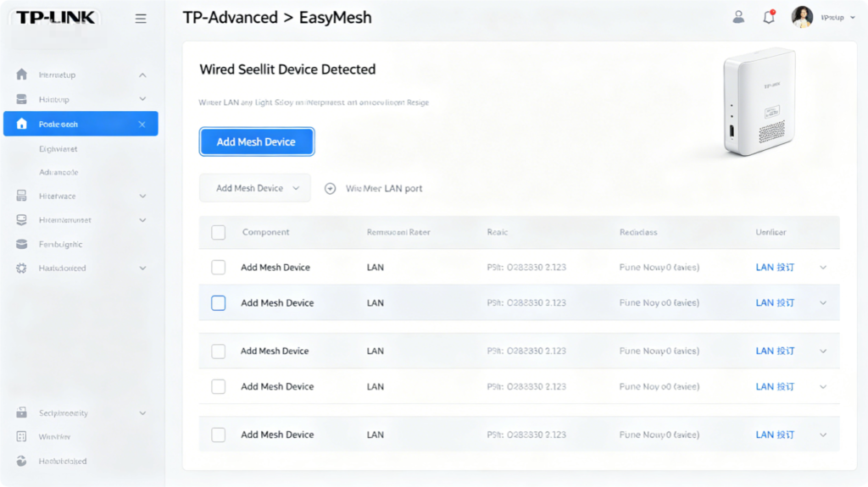Click the blue Add Mesh Device button
Screen dimensions: 868x487
[256, 141]
